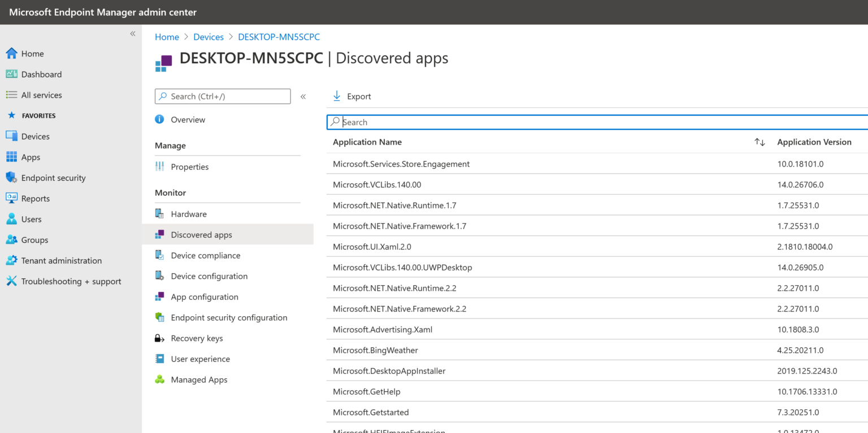Open Device compliance under Monitor
Image resolution: width=868 pixels, height=433 pixels.
[205, 255]
